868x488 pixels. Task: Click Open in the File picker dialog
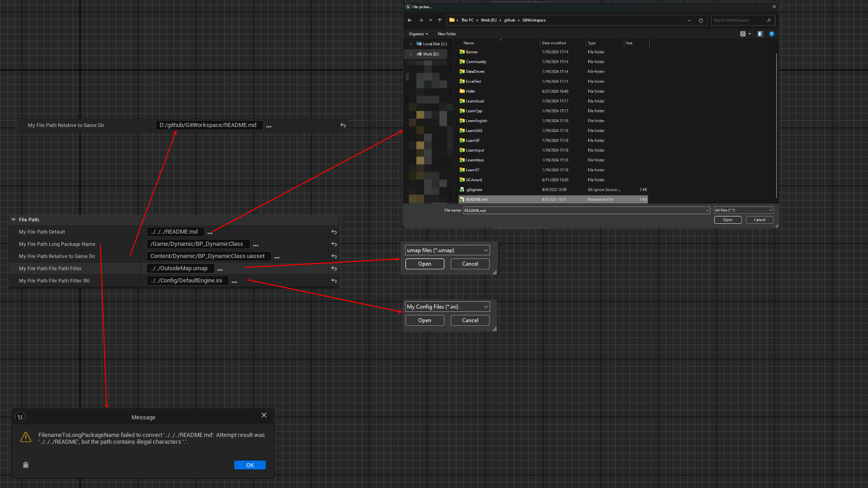click(x=727, y=220)
